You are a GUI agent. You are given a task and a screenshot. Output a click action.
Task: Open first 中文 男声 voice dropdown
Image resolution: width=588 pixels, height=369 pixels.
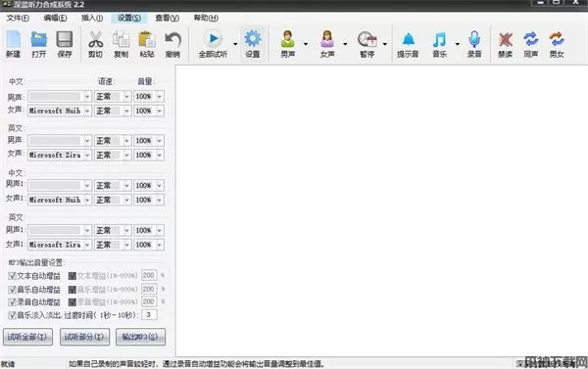60,96
